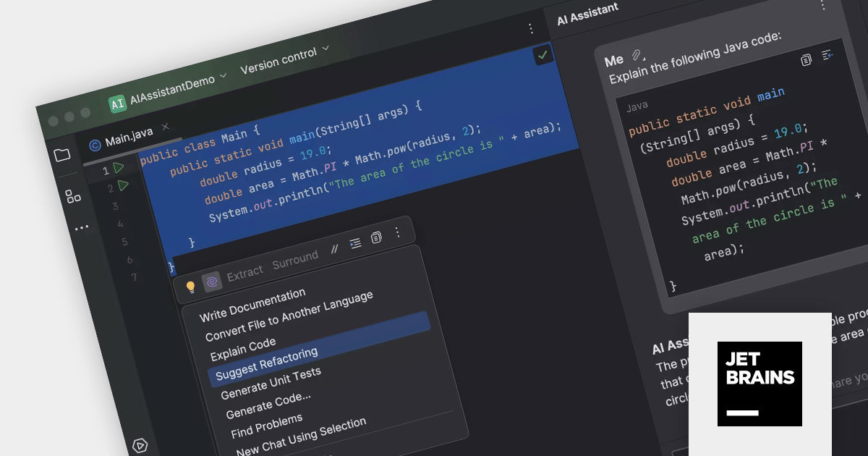This screenshot has height=456, width=868.
Task: Click the yellow lightbulb quick-fix icon
Action: pyautogui.click(x=191, y=287)
